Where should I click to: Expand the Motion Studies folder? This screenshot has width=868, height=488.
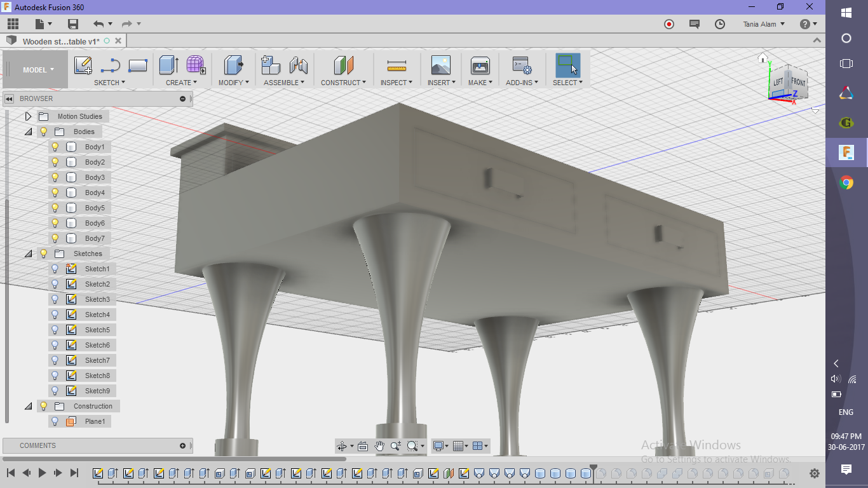tap(28, 116)
